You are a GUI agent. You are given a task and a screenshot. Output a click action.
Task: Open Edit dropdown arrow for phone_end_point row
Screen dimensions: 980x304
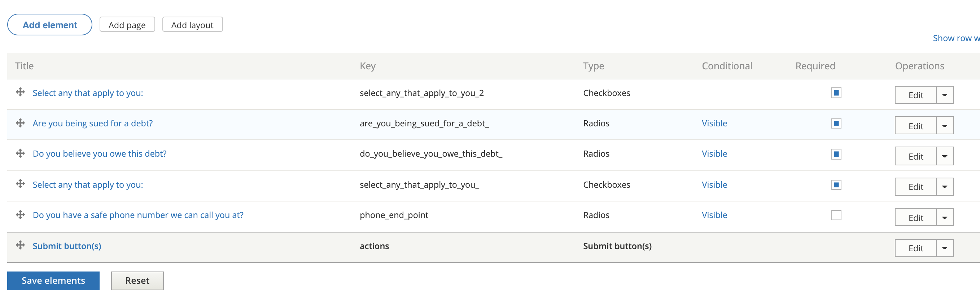pos(945,217)
